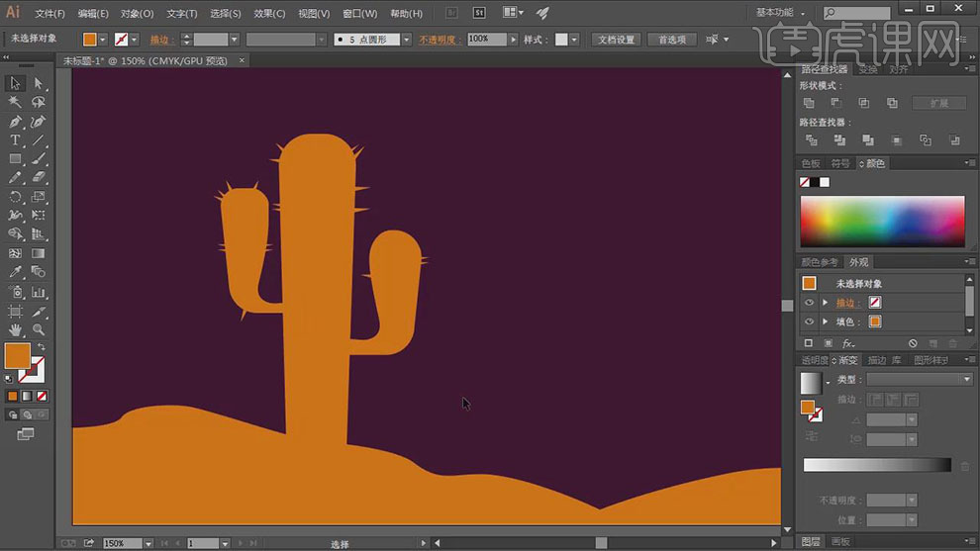Switch to the 颜色参考 tab
The width and height of the screenshot is (980, 551).
[820, 262]
